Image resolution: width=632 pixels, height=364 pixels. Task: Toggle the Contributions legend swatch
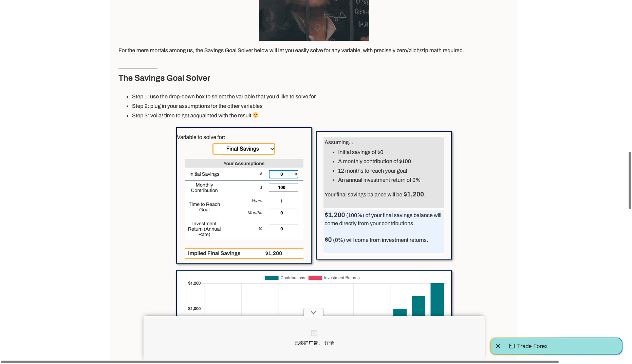(272, 278)
